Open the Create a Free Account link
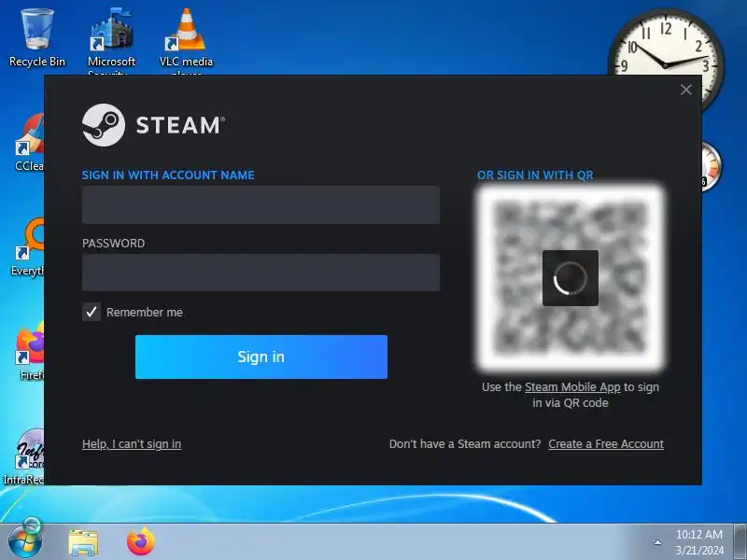The width and height of the screenshot is (747, 560). click(x=606, y=444)
